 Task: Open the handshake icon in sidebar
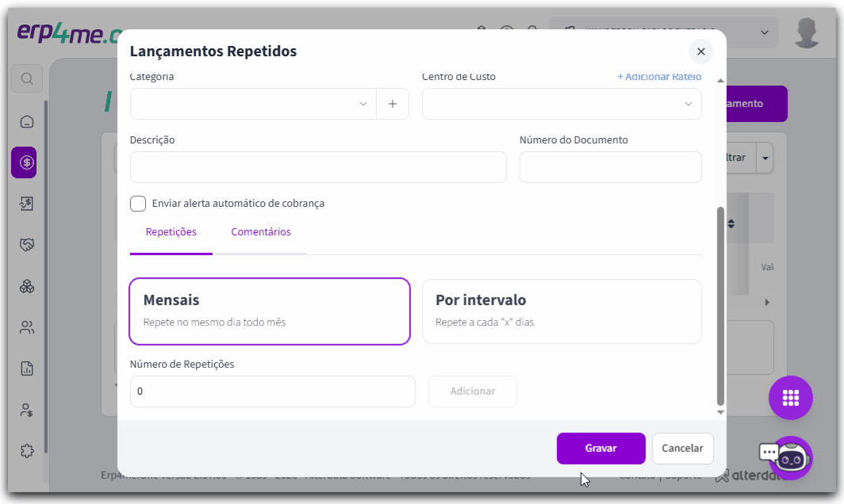tap(27, 245)
